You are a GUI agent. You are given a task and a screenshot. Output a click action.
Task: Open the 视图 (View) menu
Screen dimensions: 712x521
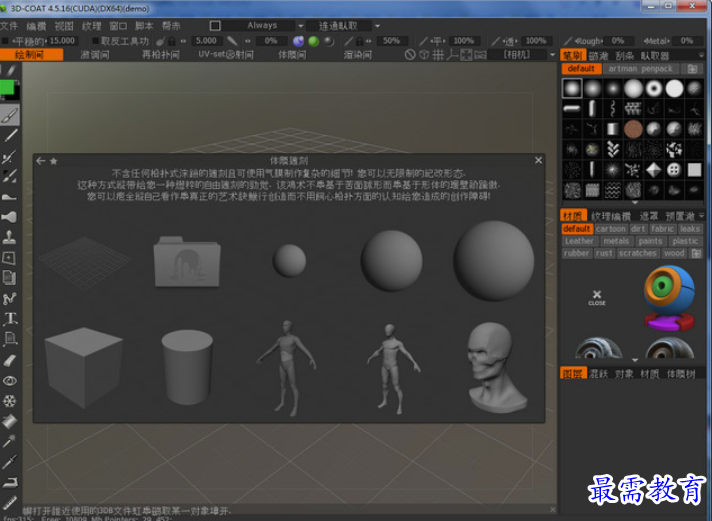click(x=64, y=26)
